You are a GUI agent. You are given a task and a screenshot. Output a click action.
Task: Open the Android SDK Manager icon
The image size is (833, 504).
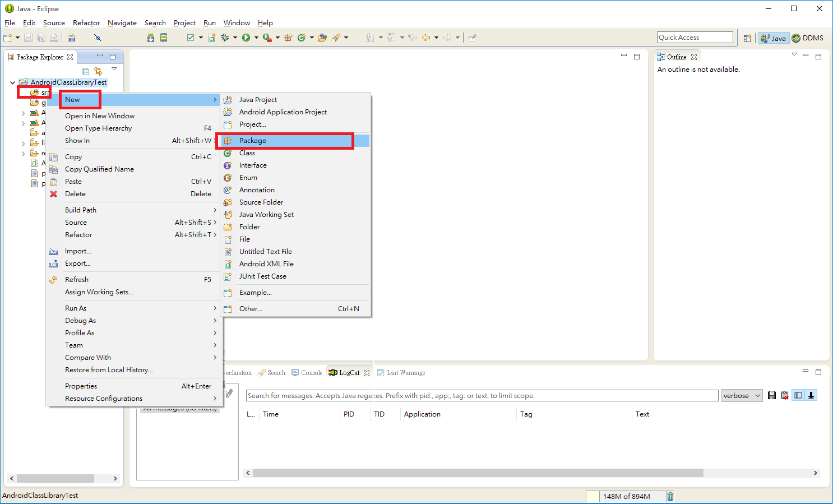(151, 38)
